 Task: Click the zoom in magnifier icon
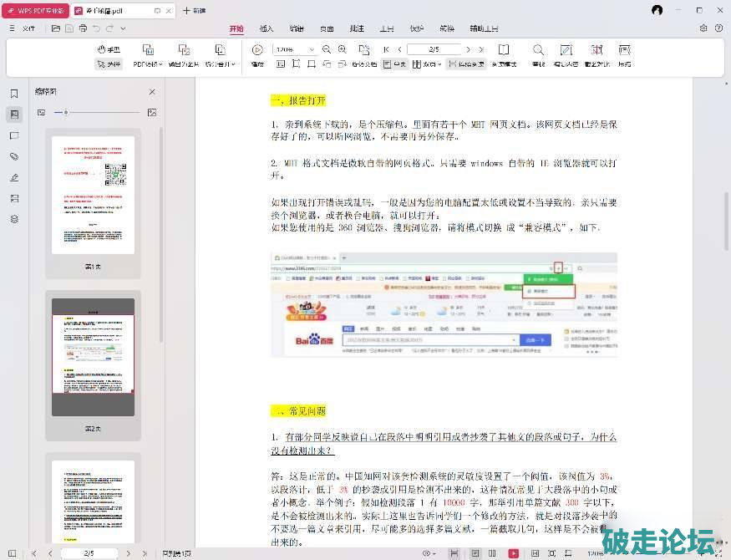(342, 49)
